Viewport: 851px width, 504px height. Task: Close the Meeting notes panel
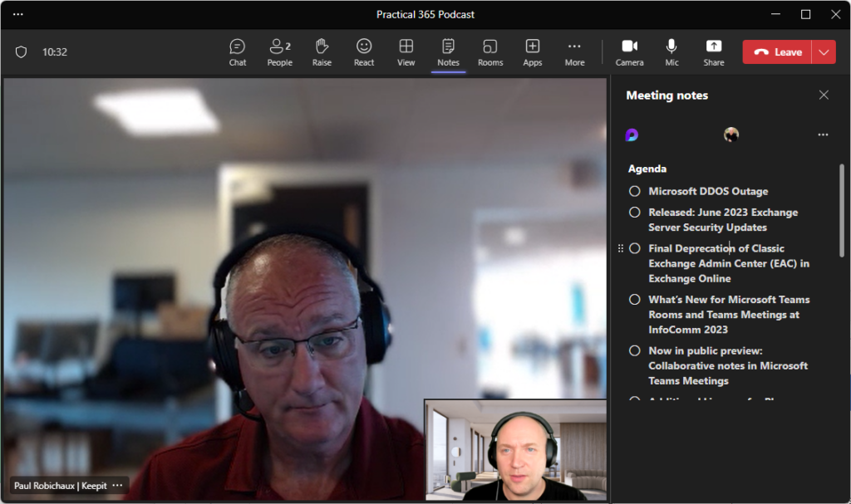click(x=824, y=95)
